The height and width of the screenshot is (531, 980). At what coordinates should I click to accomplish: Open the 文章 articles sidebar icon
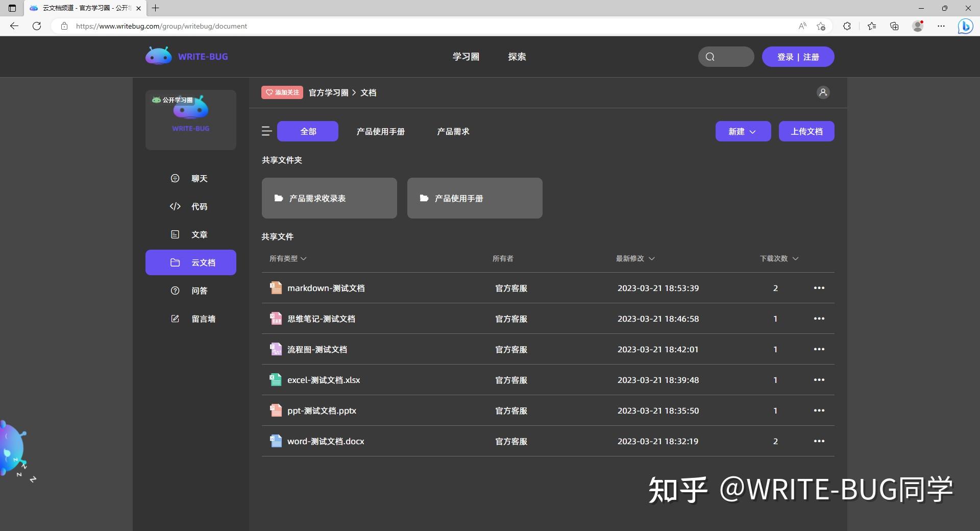pos(175,234)
